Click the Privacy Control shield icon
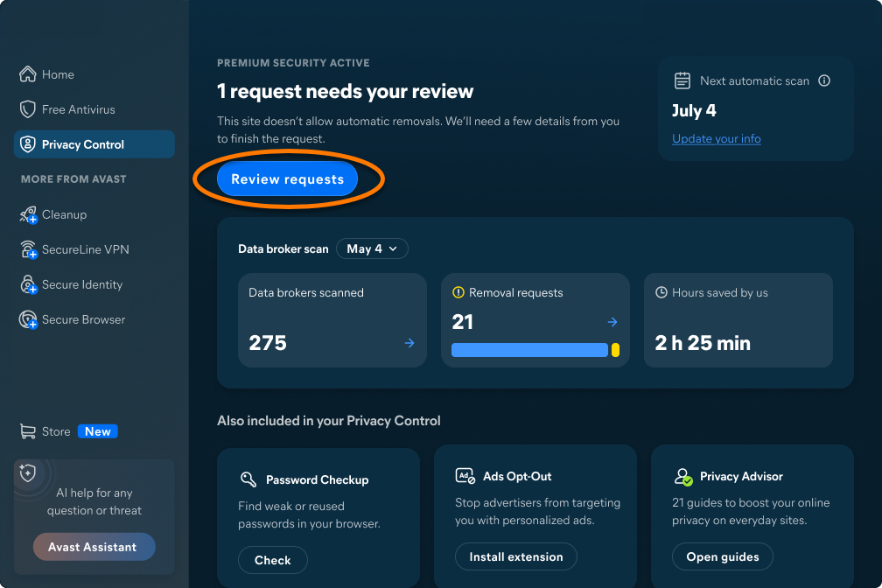 pyautogui.click(x=28, y=144)
